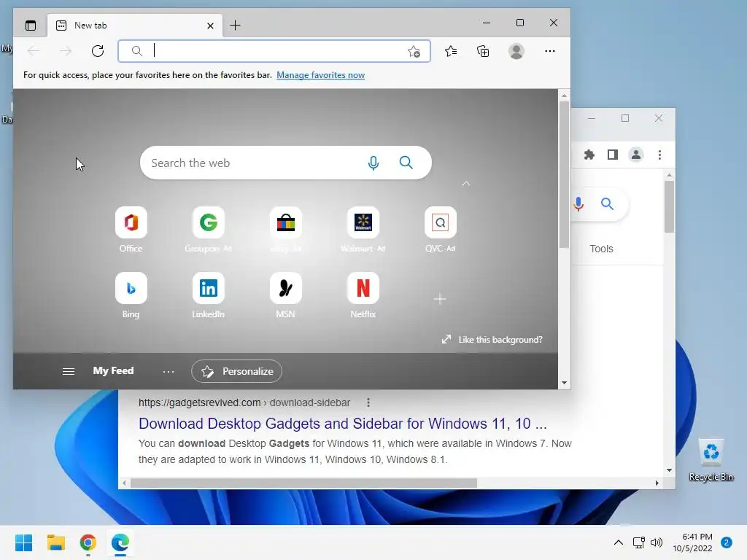Open Tools in Chrome Google results

(x=601, y=249)
